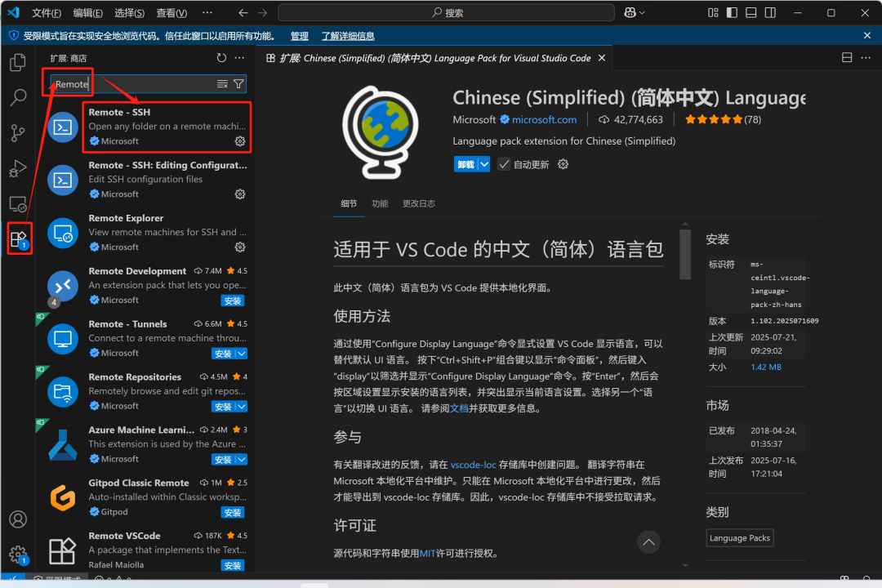Click the Language Packs category tag

click(740, 538)
